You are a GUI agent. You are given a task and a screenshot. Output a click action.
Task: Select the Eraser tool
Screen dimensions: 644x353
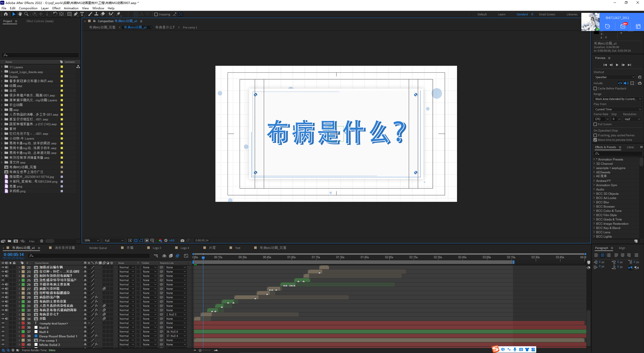click(x=103, y=14)
